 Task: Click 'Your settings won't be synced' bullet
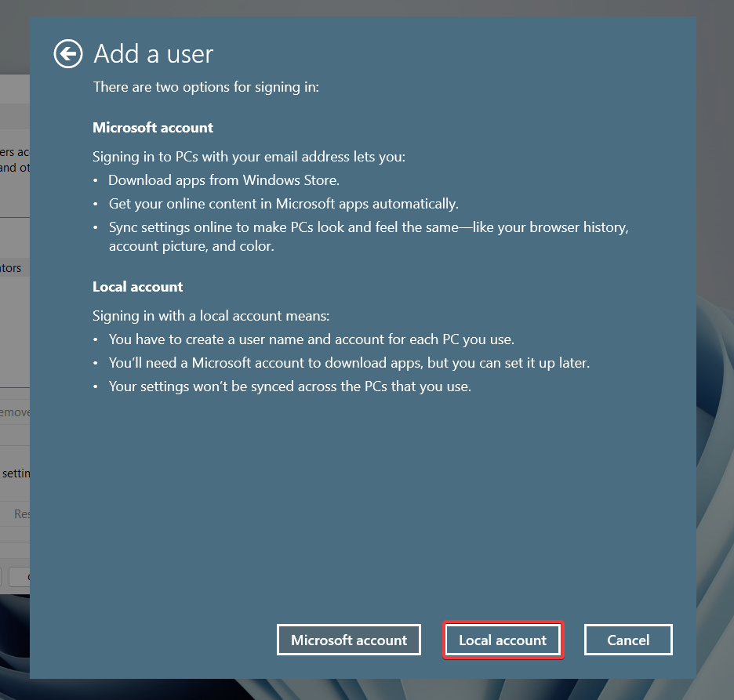[x=290, y=386]
